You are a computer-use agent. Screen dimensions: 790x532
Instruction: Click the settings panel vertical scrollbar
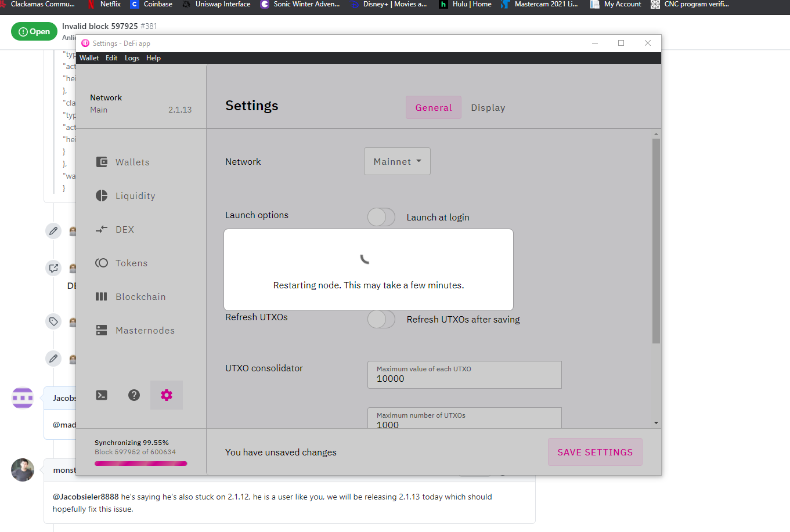(x=656, y=241)
